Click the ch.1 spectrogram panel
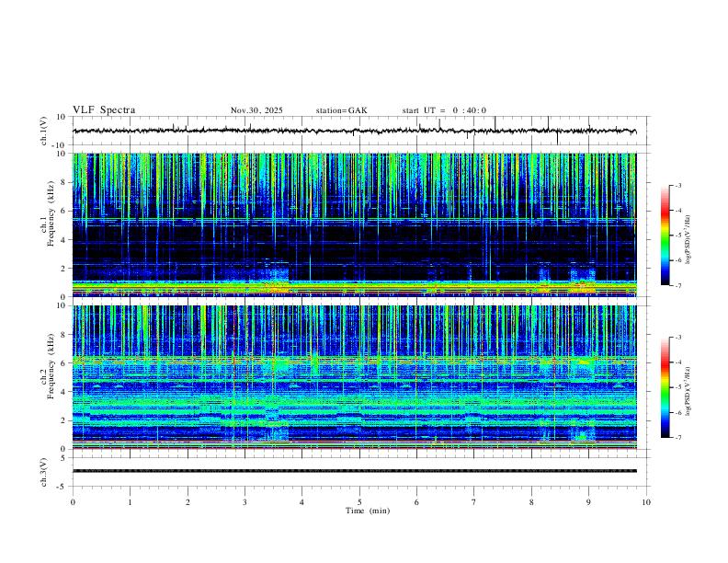This screenshot has width=728, height=563. tap(354, 224)
